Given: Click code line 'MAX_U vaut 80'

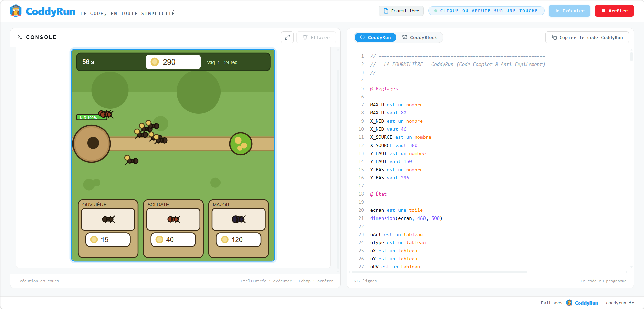Looking at the screenshot, I should coord(388,113).
